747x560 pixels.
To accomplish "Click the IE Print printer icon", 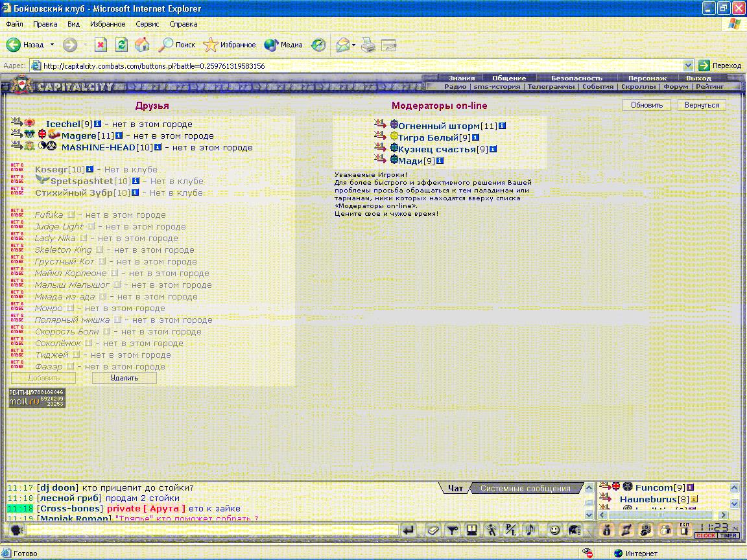I will [368, 45].
